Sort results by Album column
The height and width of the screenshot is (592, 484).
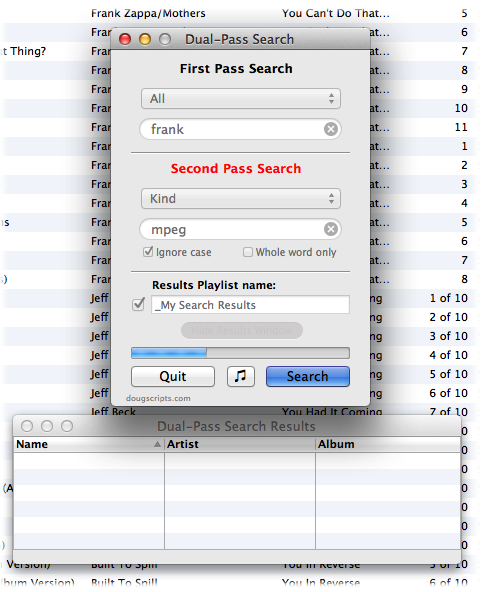point(388,444)
